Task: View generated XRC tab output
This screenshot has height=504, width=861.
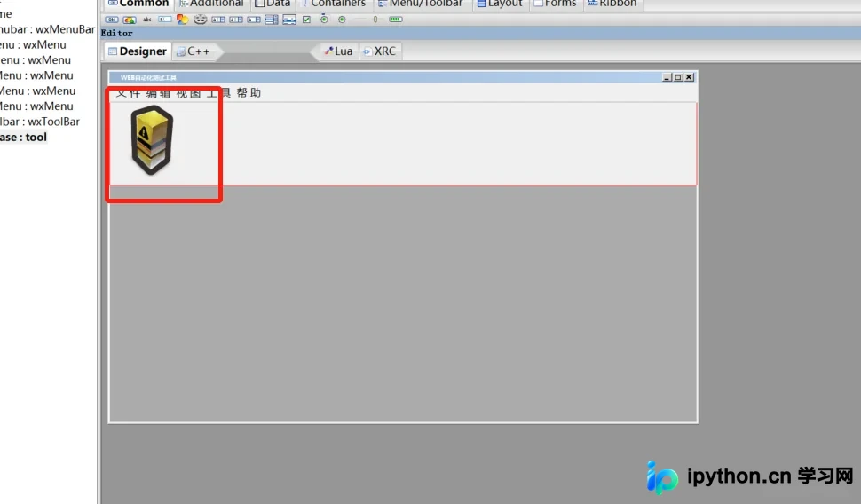Action: tap(380, 51)
